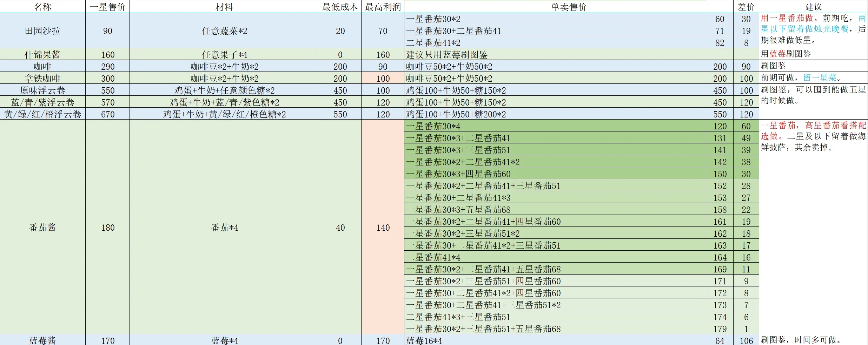Click the 任意蔬菜*2 material cell
Viewport: 868px width, 345px height.
224,31
